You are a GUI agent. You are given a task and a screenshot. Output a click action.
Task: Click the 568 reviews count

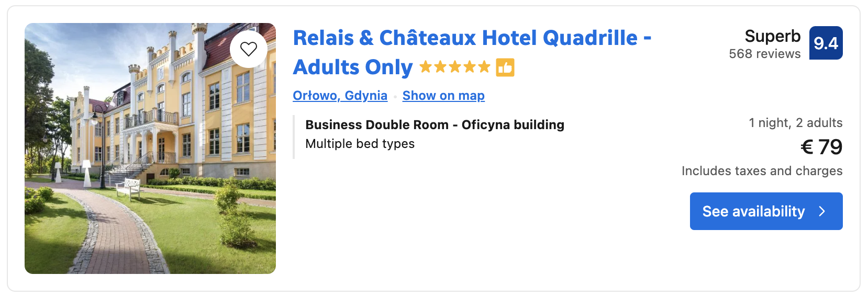coord(764,54)
